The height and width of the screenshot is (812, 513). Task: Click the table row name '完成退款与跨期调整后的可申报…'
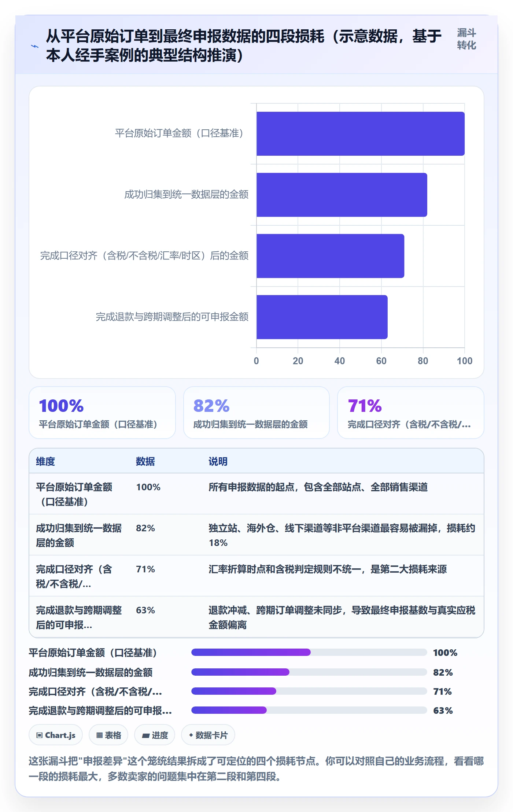(x=79, y=617)
